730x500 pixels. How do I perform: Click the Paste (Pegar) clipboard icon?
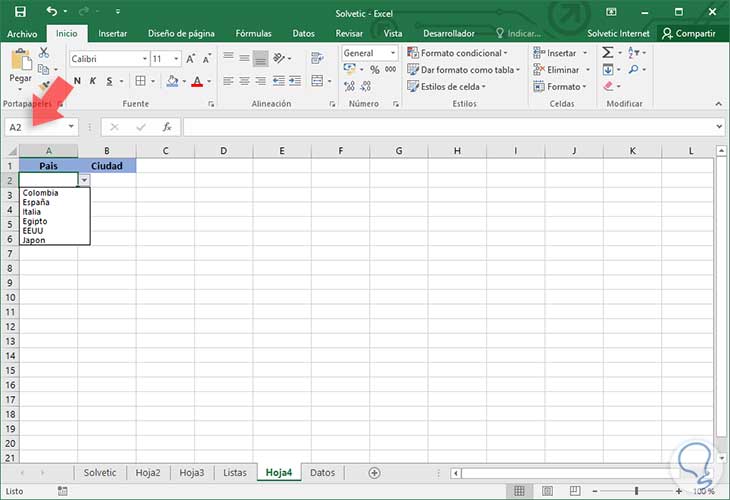[20, 61]
